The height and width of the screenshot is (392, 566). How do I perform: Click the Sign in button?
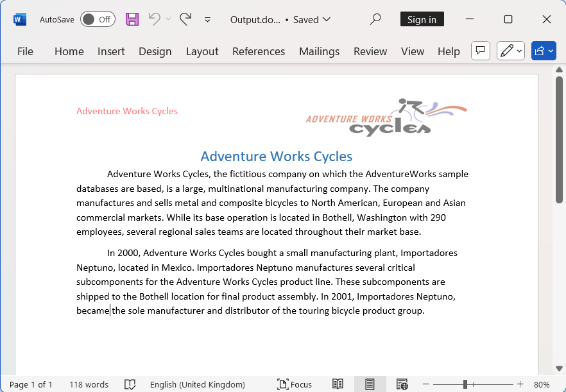point(422,19)
